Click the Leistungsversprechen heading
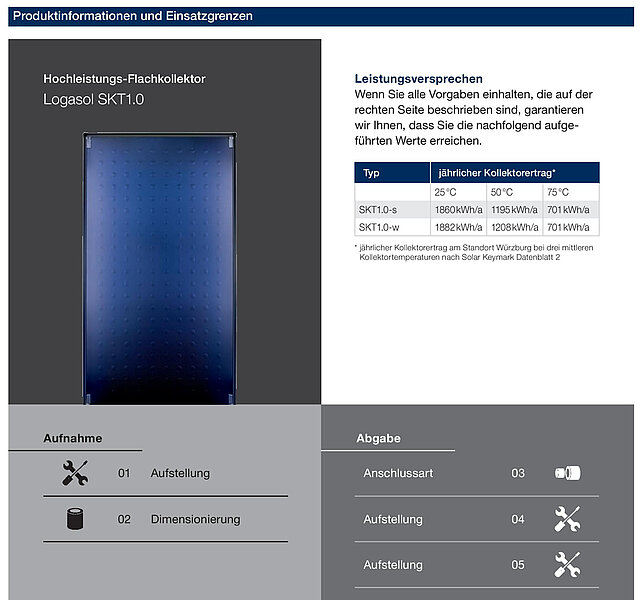Image resolution: width=644 pixels, height=600 pixels. coord(419,78)
